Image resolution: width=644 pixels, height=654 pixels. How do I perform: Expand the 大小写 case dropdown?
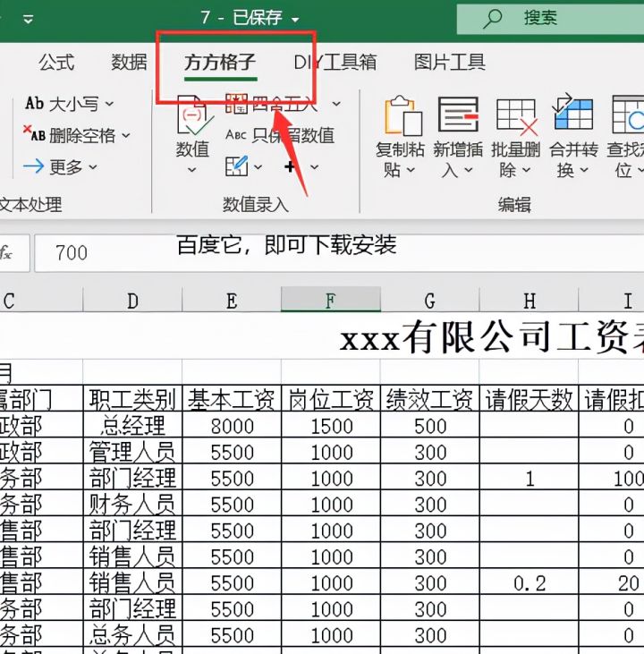click(x=109, y=104)
